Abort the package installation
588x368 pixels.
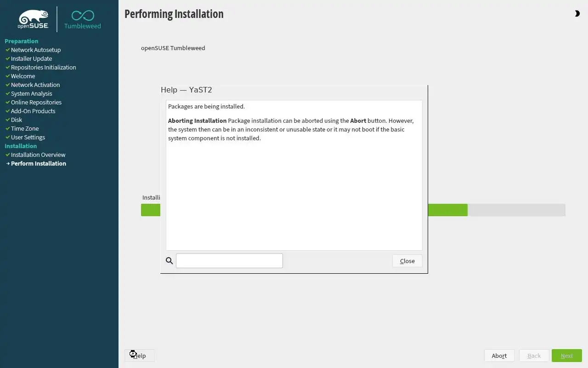click(x=499, y=356)
